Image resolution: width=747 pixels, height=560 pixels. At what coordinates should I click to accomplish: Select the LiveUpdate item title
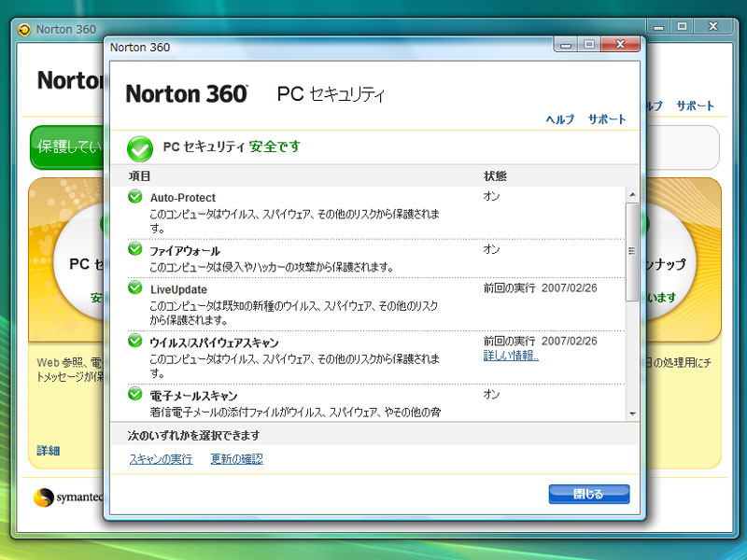178,289
